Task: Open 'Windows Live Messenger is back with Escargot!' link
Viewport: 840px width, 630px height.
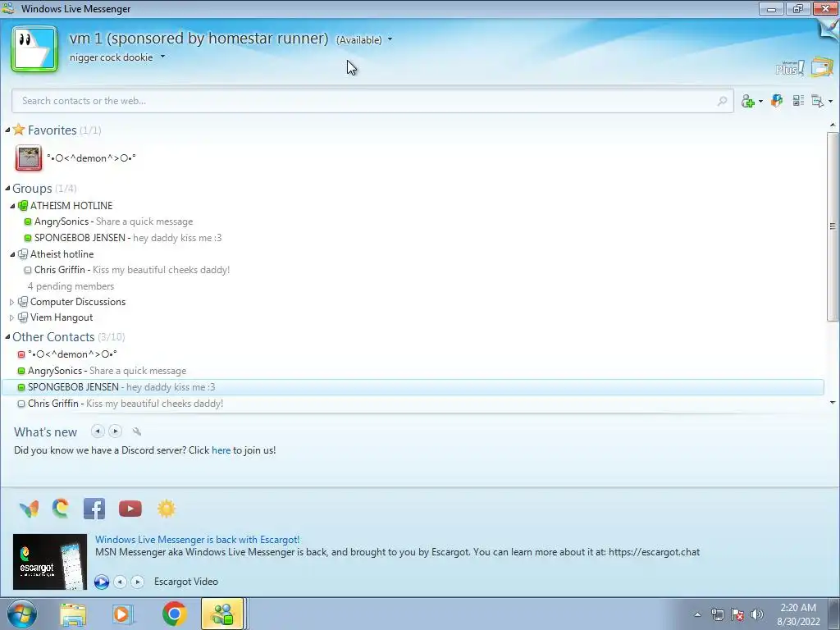Action: coord(197,540)
